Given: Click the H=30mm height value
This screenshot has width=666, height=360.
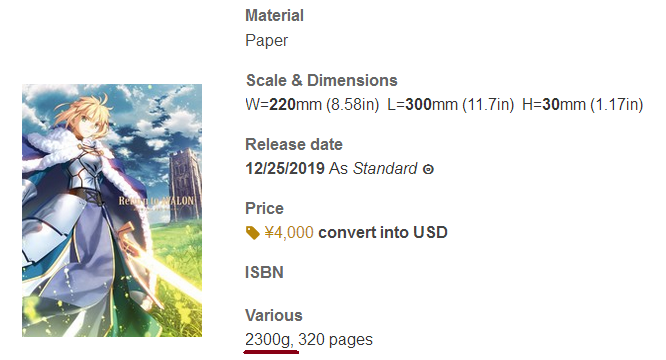Looking at the screenshot, I should coord(582,104).
